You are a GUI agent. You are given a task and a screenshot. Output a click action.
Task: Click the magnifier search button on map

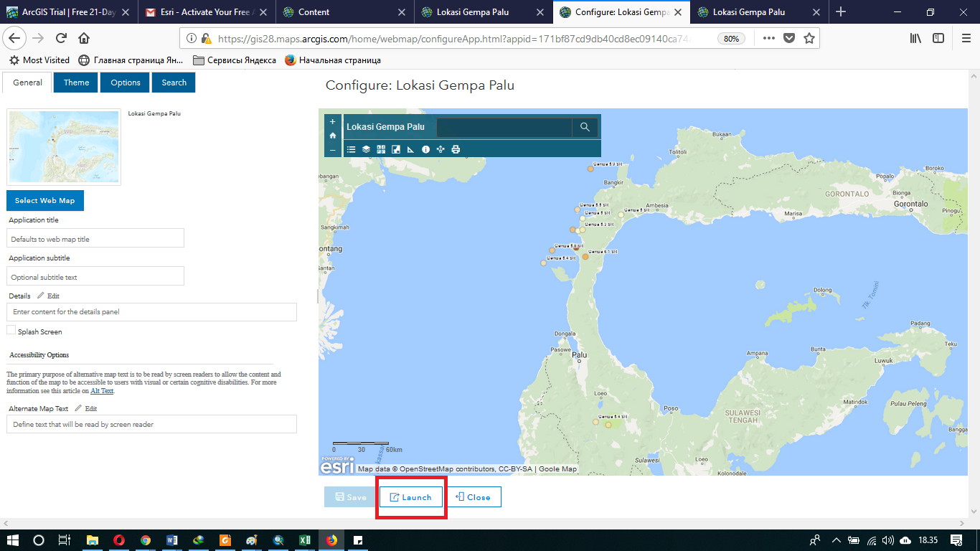[x=585, y=127]
